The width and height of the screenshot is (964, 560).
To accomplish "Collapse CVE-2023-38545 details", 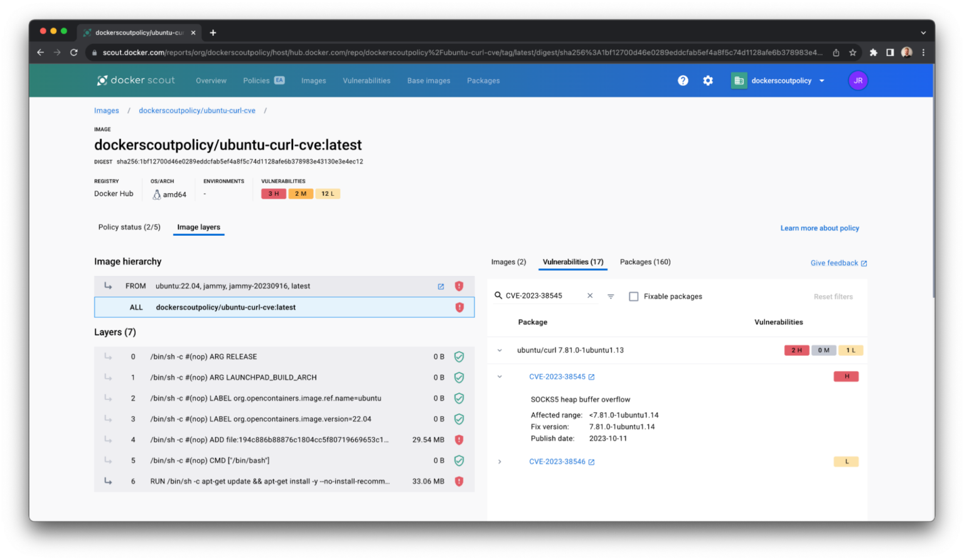I will coord(500,377).
